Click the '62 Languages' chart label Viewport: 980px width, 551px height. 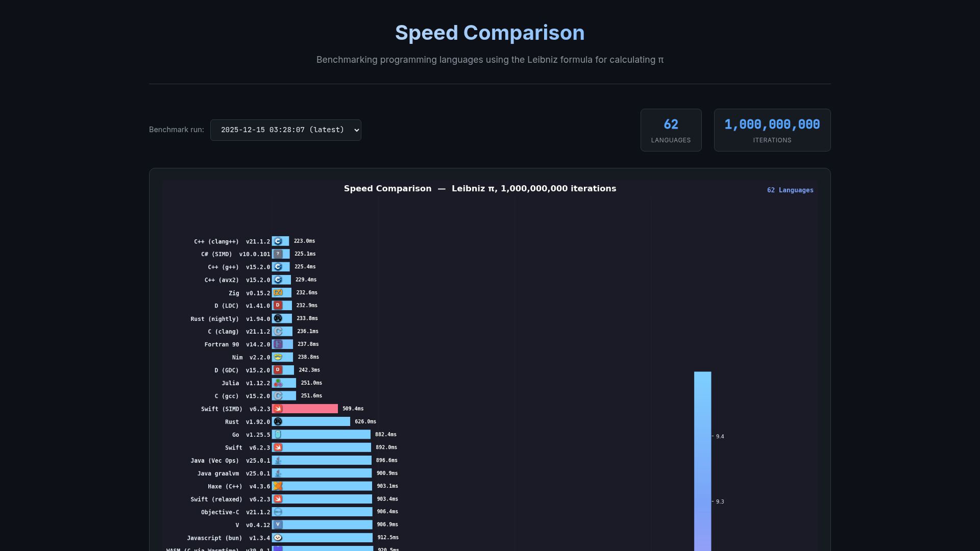[790, 190]
